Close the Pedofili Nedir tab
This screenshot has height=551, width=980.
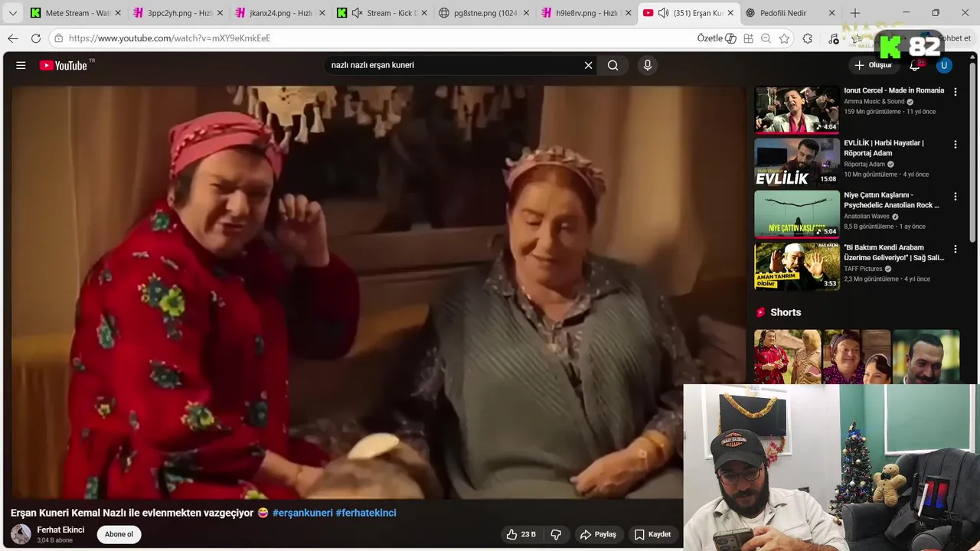tap(832, 13)
